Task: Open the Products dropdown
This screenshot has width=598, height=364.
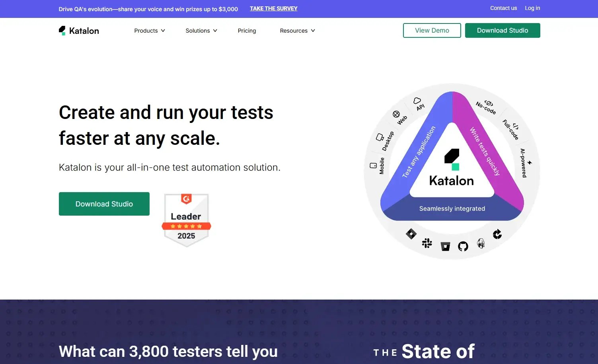Action: 149,31
